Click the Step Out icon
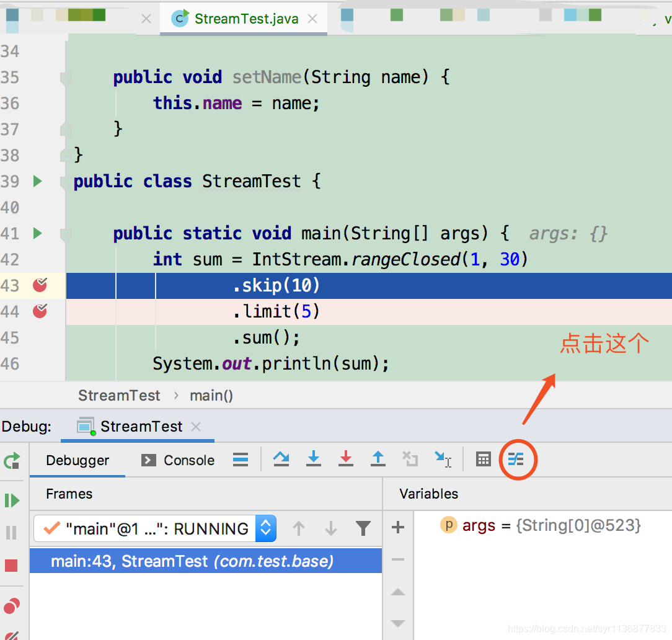Image resolution: width=672 pixels, height=640 pixels. point(378,459)
